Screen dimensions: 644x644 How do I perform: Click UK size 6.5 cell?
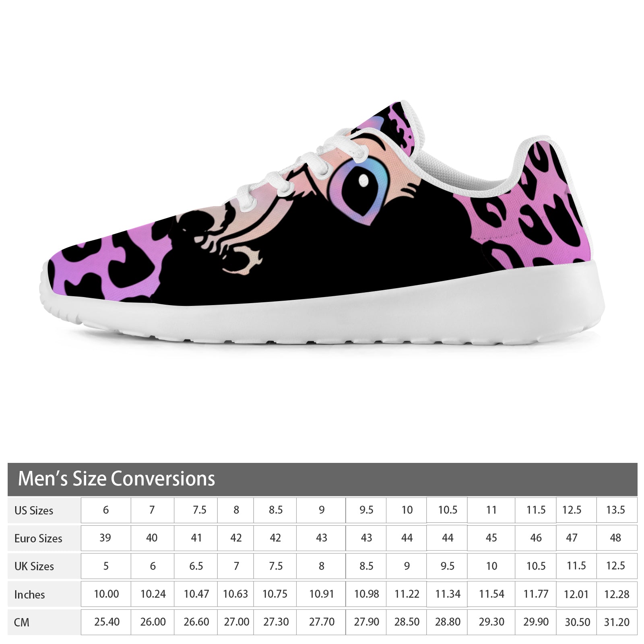(x=196, y=566)
